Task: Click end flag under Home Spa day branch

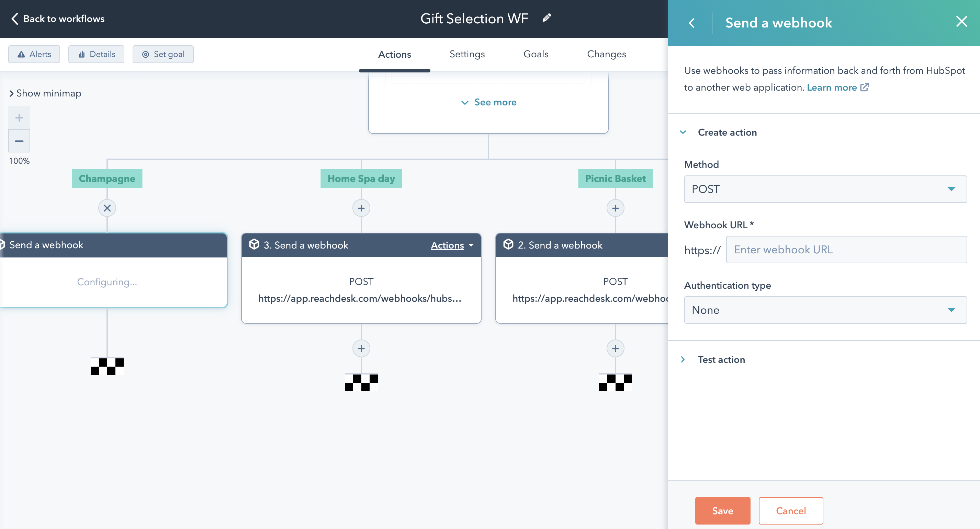Action: [x=361, y=382]
